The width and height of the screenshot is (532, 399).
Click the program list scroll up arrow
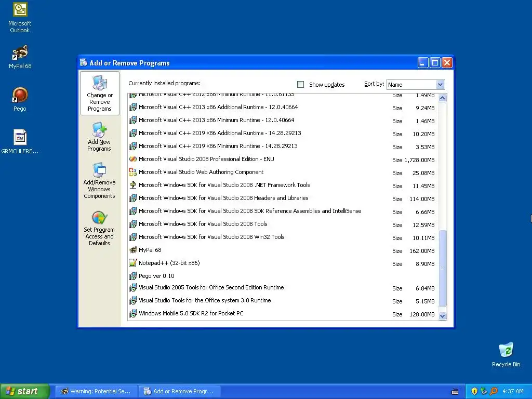coord(442,98)
